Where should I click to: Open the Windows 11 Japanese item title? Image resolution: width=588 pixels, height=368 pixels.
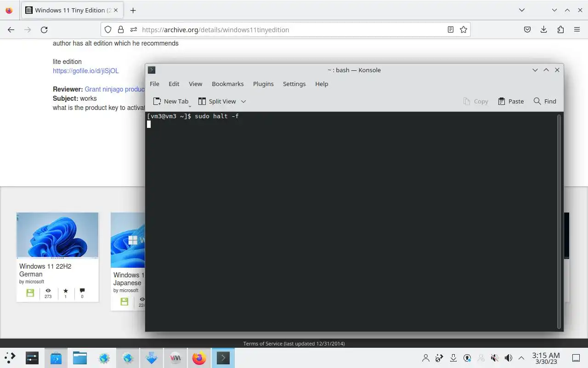coord(129,279)
